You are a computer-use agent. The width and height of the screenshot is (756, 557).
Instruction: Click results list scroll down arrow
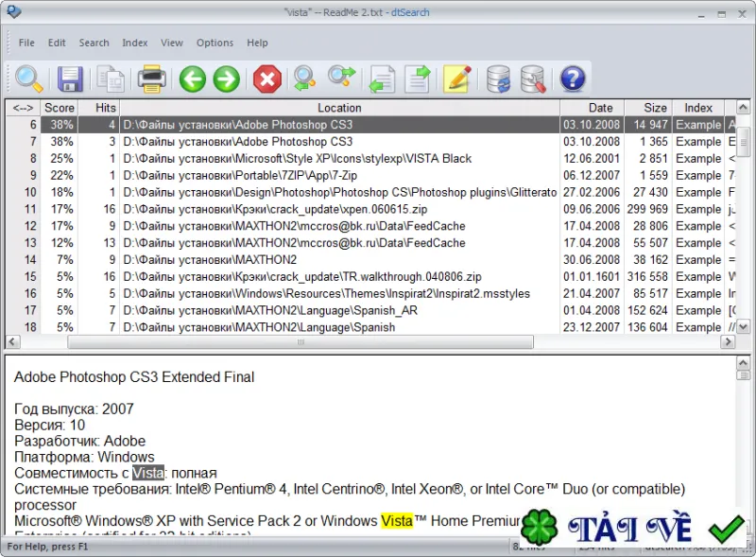pyautogui.click(x=743, y=327)
